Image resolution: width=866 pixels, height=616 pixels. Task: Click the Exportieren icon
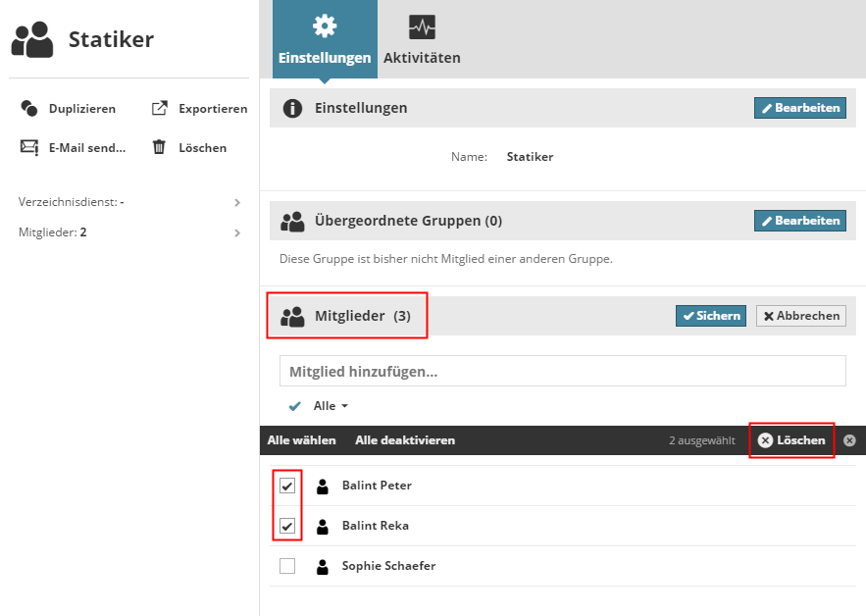click(160, 109)
